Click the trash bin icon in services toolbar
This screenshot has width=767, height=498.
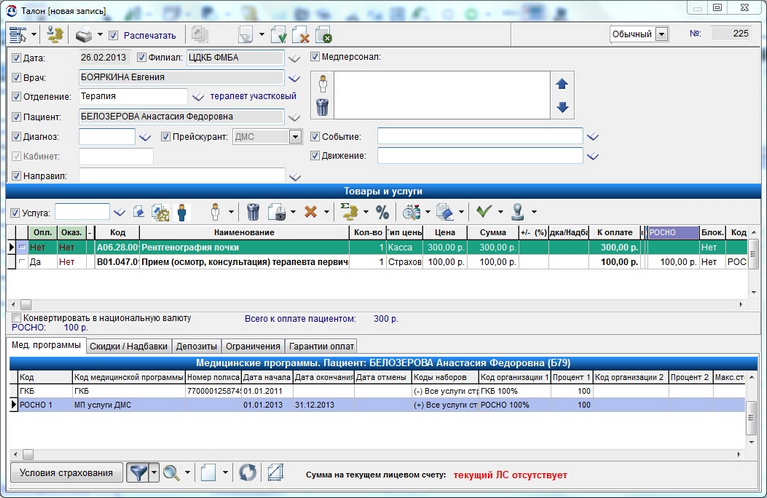click(253, 212)
